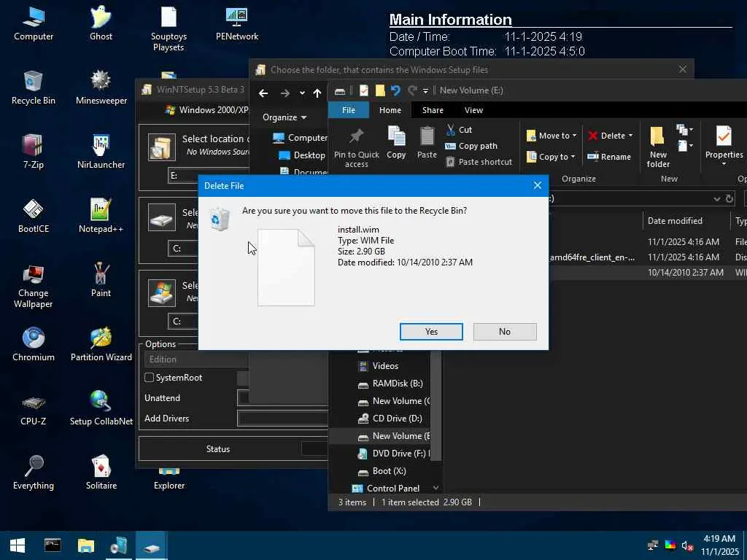
Task: Click the Cut ribbon command
Action: coord(459,130)
